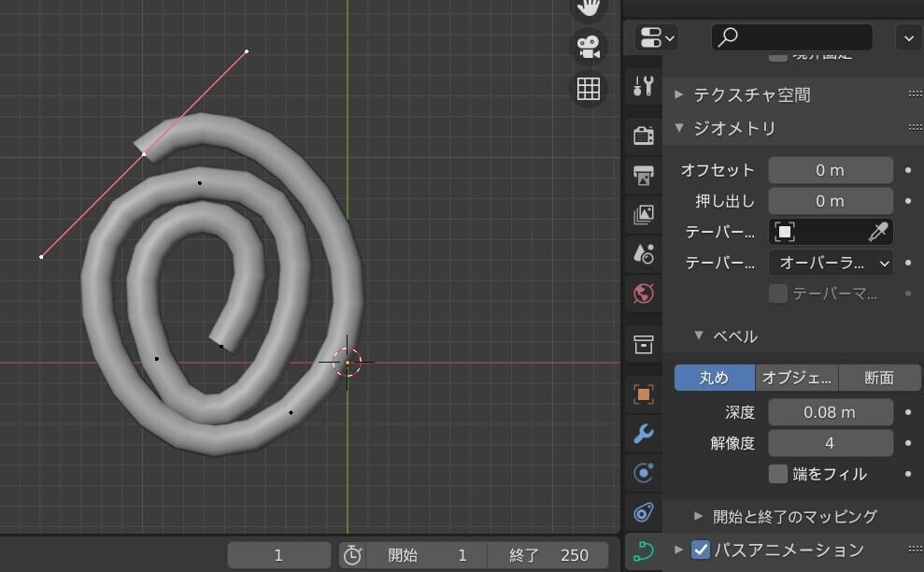Click the 深度 0.08 m field
This screenshot has height=572, width=924.
click(x=831, y=412)
